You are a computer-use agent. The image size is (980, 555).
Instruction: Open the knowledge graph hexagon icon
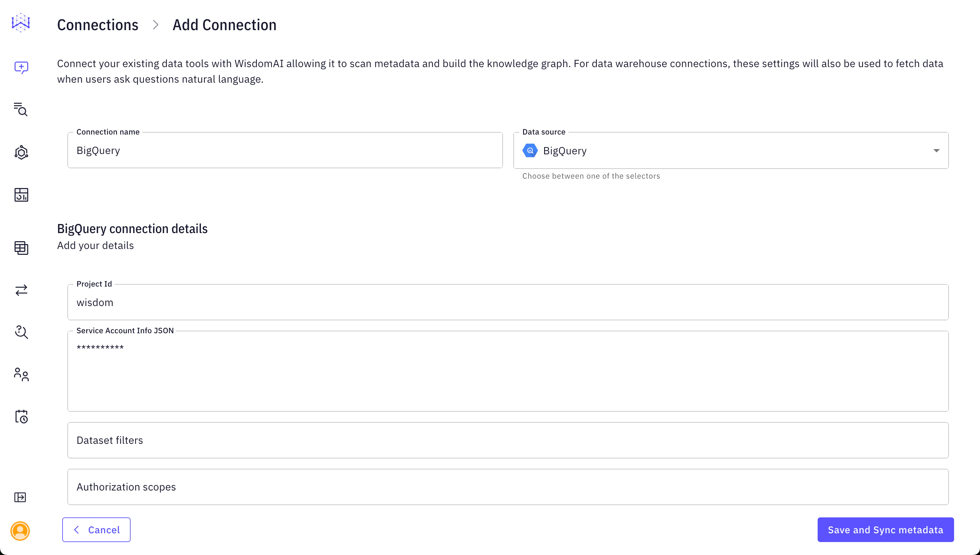[21, 152]
